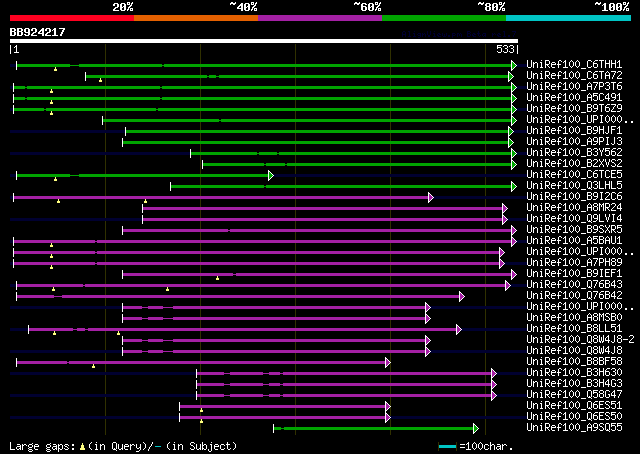Open subject UniRef100_A5C491
The width and height of the screenshot is (640, 454).
[574, 98]
